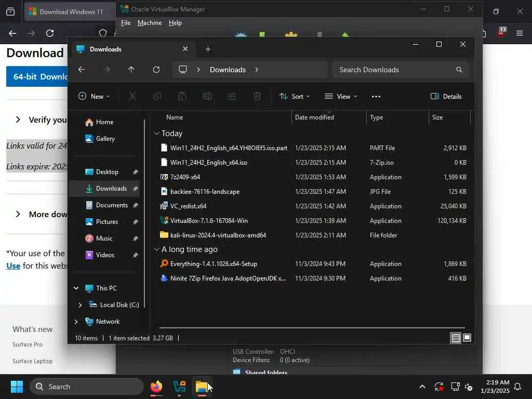The image size is (532, 399).
Task: Sort by Name column header
Action: pos(175,117)
